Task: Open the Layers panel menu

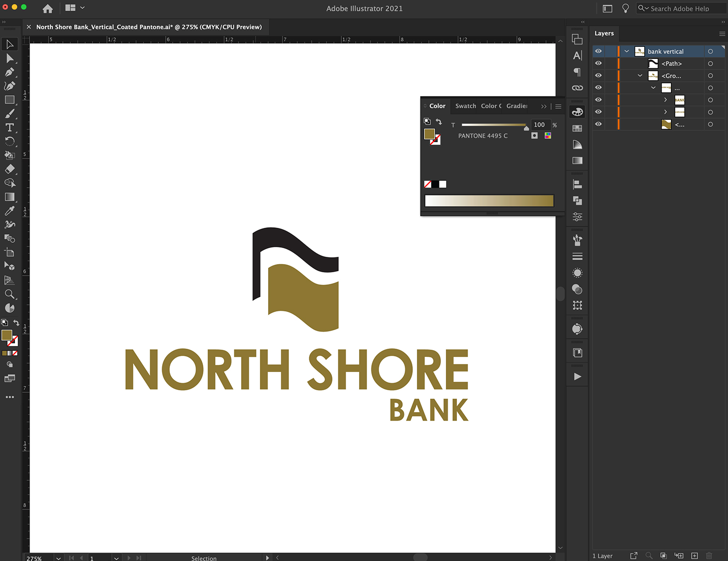Action: pos(722,34)
